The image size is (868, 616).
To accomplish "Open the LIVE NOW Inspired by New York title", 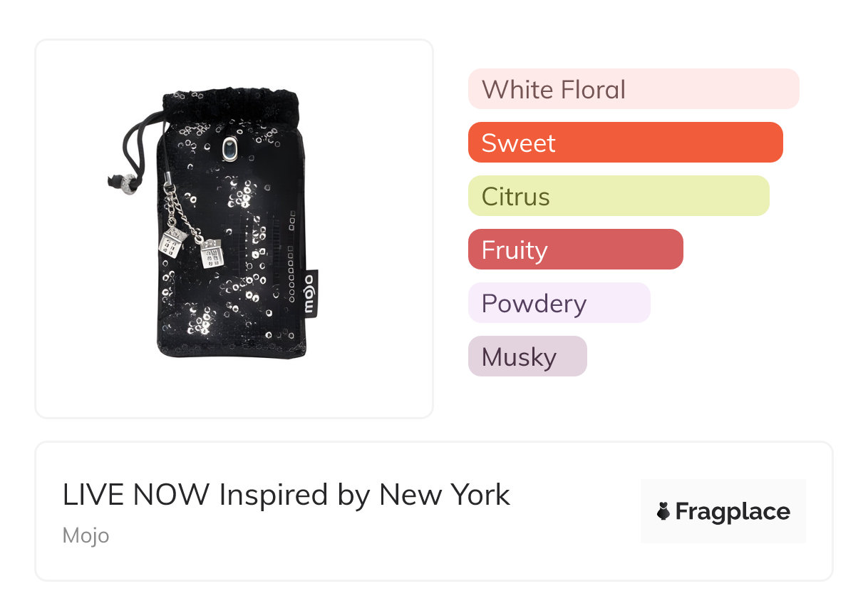I will tap(286, 495).
